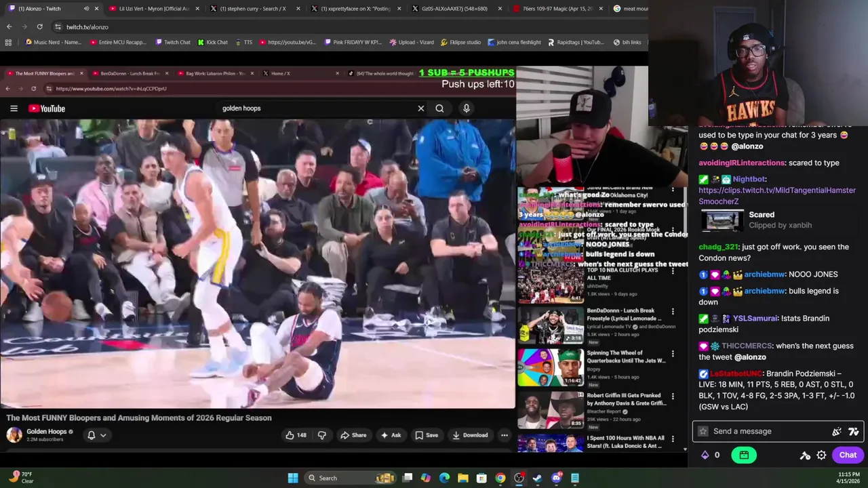Image resolution: width=868 pixels, height=488 pixels.
Task: Reload the twitch.tv/alonzo page
Action: pos(39,26)
